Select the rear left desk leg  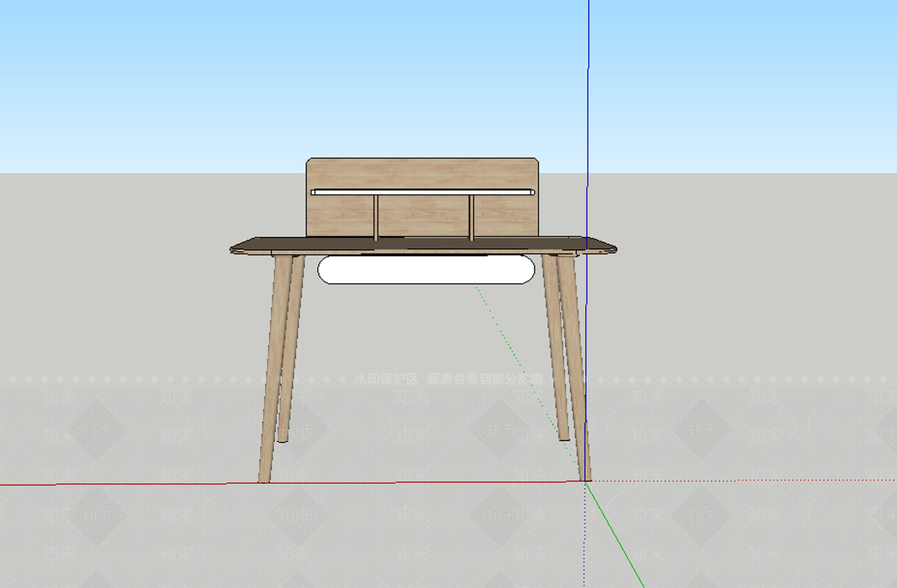292,348
